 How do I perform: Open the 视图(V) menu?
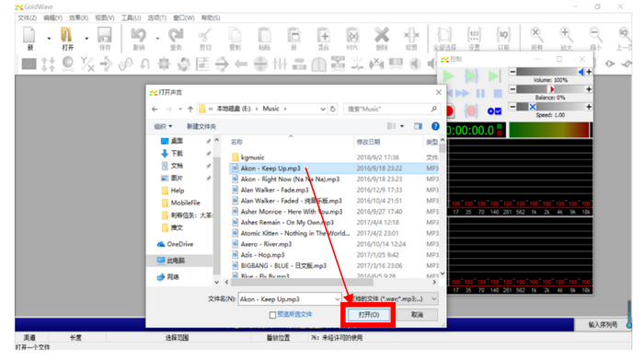(105, 17)
